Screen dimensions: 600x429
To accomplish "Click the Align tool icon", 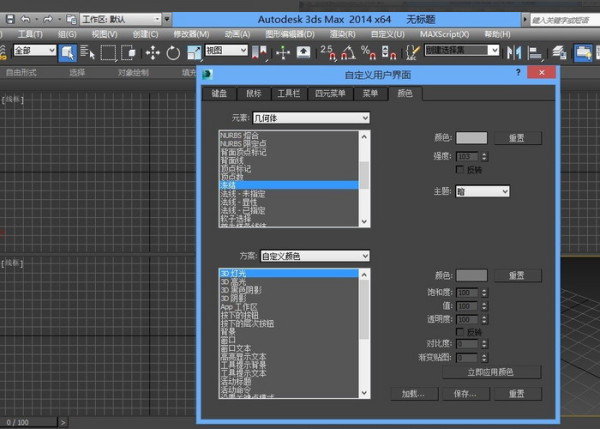I will tap(535, 52).
